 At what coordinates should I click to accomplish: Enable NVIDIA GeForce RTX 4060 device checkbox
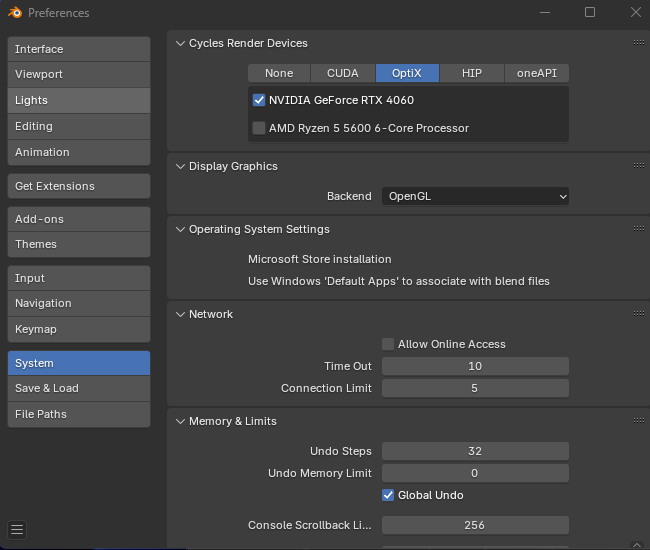coord(259,100)
